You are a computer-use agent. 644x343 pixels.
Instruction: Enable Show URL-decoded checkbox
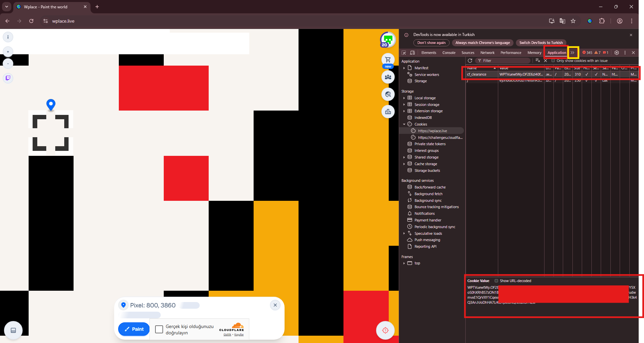click(496, 281)
